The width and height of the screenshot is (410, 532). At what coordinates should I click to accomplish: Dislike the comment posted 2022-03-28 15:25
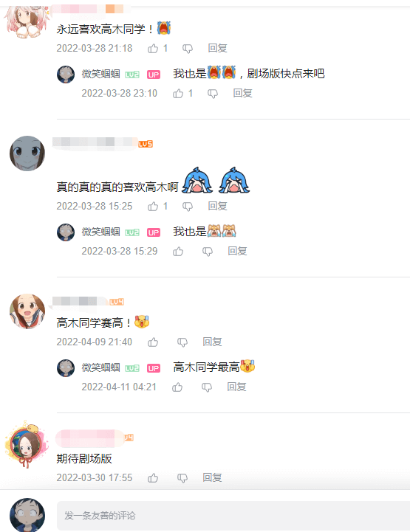[188, 207]
